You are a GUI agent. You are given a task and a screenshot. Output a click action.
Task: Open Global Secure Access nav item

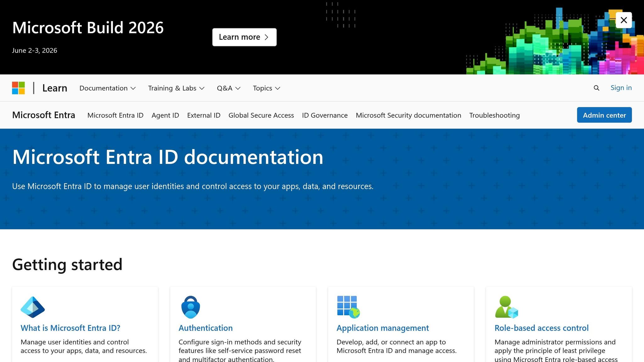pos(261,115)
